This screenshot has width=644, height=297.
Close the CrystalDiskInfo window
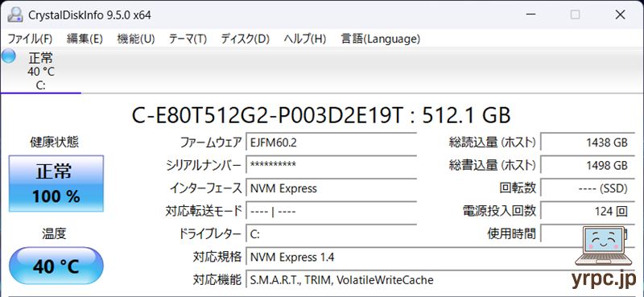point(620,14)
